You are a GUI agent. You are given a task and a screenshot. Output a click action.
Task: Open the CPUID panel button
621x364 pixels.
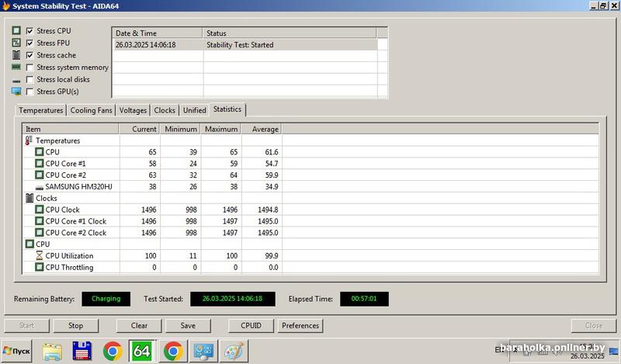(x=251, y=325)
